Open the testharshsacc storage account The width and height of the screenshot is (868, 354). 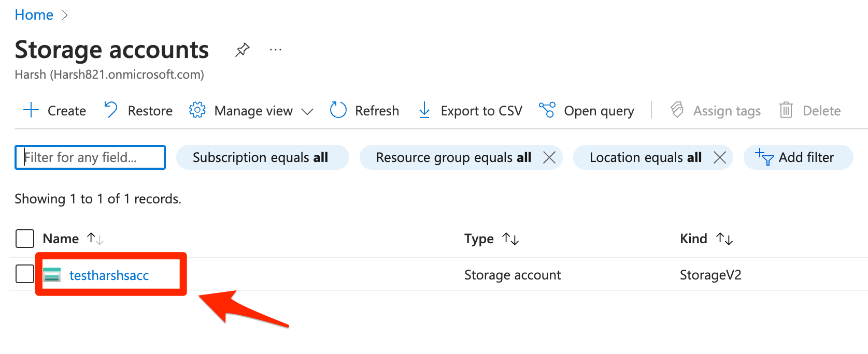coord(109,275)
